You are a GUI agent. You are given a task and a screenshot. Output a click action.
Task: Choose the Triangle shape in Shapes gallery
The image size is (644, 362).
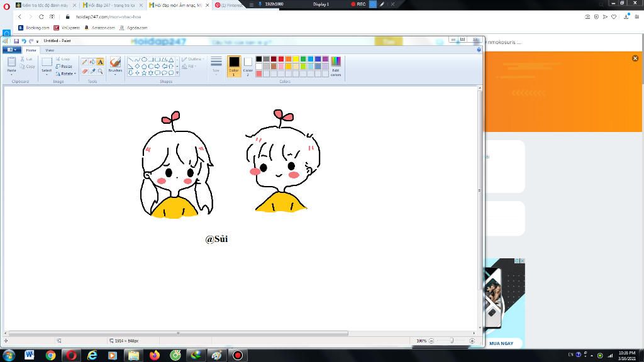pyautogui.click(x=171, y=60)
